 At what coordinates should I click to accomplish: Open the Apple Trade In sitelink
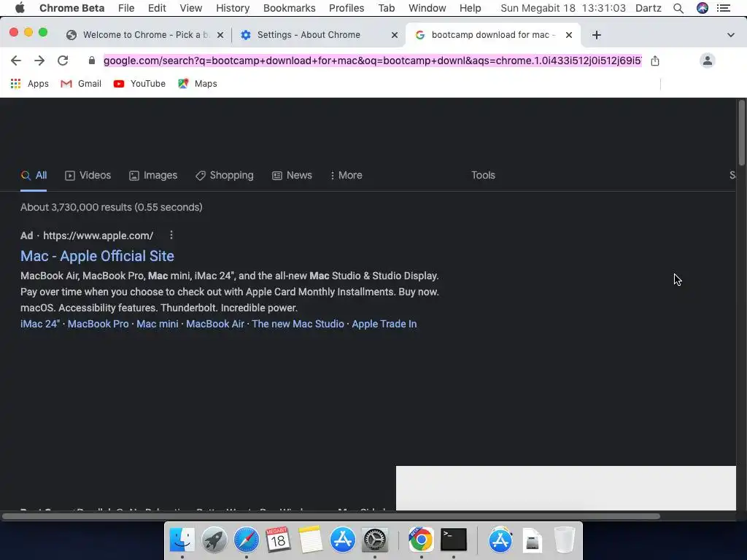coord(384,324)
